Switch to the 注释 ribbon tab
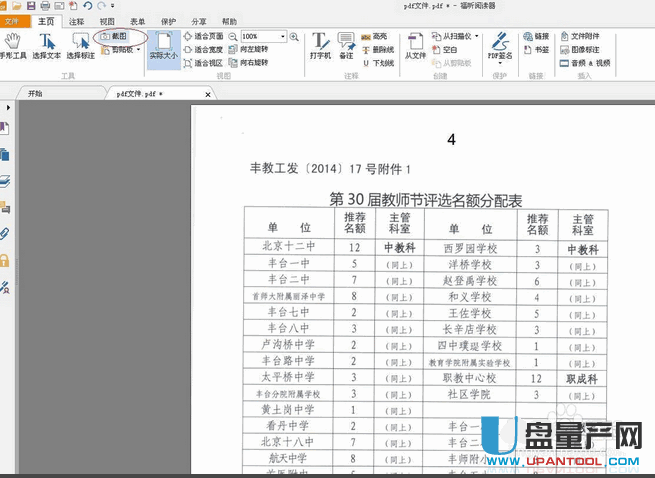The image size is (655, 478). [76, 20]
